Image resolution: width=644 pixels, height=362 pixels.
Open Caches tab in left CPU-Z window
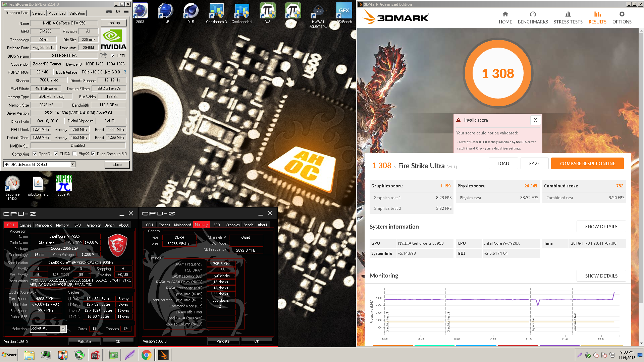(x=25, y=225)
